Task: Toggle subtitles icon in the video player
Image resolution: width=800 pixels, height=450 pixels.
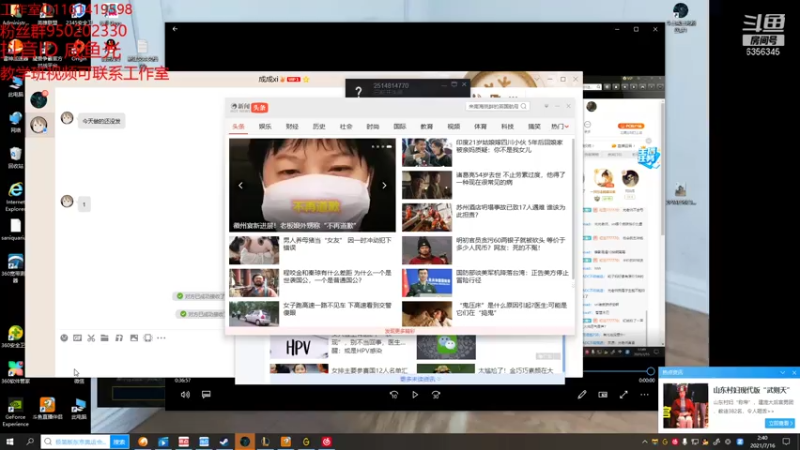Action: pyautogui.click(x=206, y=394)
